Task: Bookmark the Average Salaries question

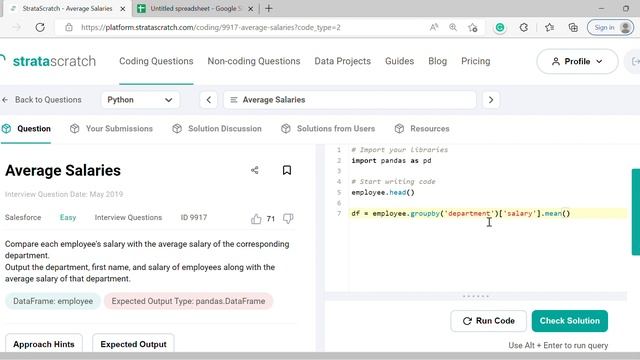Action: (287, 170)
